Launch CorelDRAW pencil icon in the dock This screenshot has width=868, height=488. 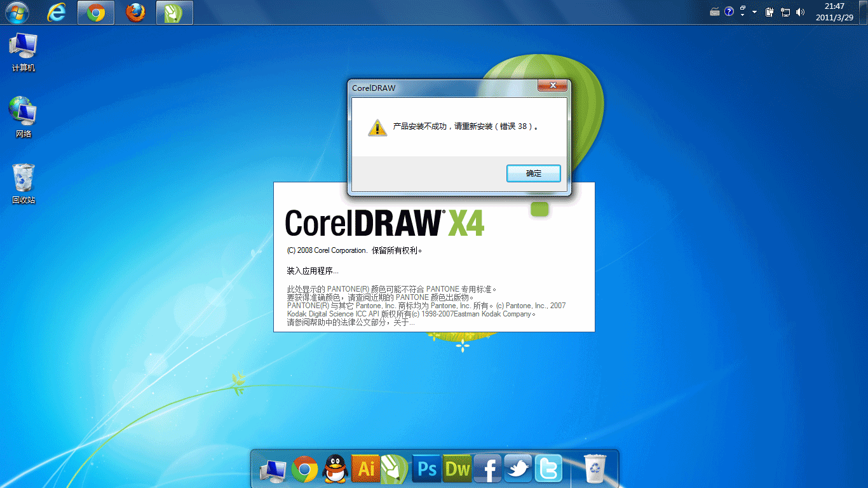(394, 469)
